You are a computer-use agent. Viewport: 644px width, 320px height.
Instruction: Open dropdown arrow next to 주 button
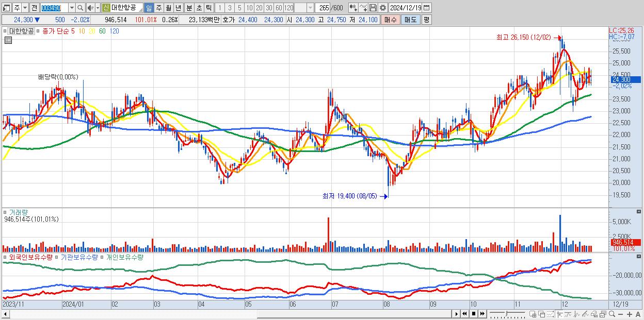(25, 8)
